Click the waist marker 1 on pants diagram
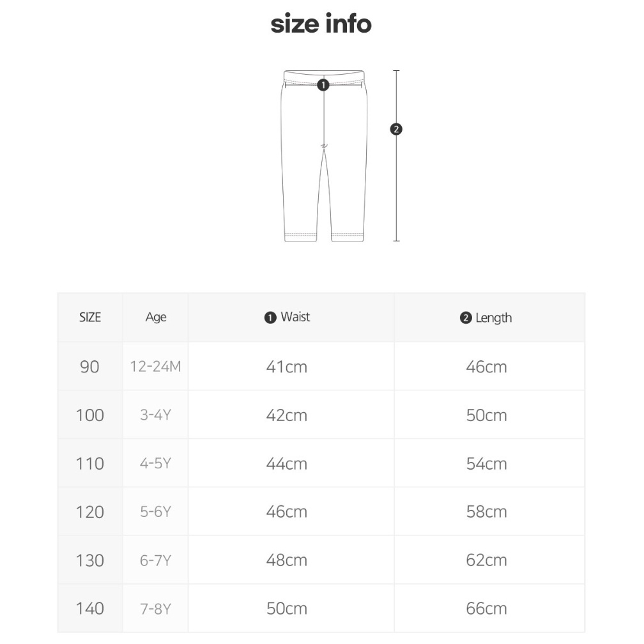The image size is (644, 644). click(323, 85)
